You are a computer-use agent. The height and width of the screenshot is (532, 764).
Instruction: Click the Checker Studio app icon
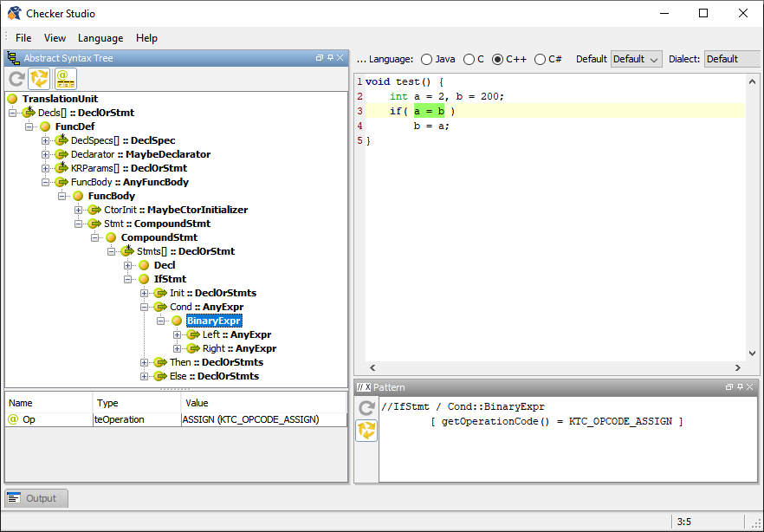click(15, 13)
